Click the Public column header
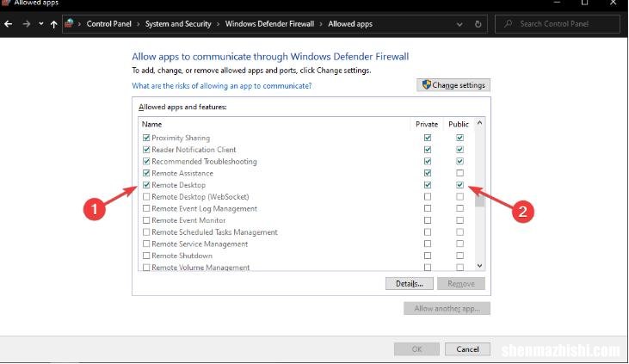629x364 pixels. (459, 125)
